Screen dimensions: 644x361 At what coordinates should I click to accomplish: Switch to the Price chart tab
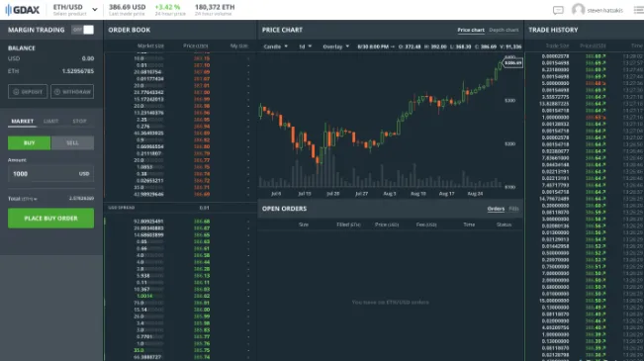pyautogui.click(x=471, y=30)
